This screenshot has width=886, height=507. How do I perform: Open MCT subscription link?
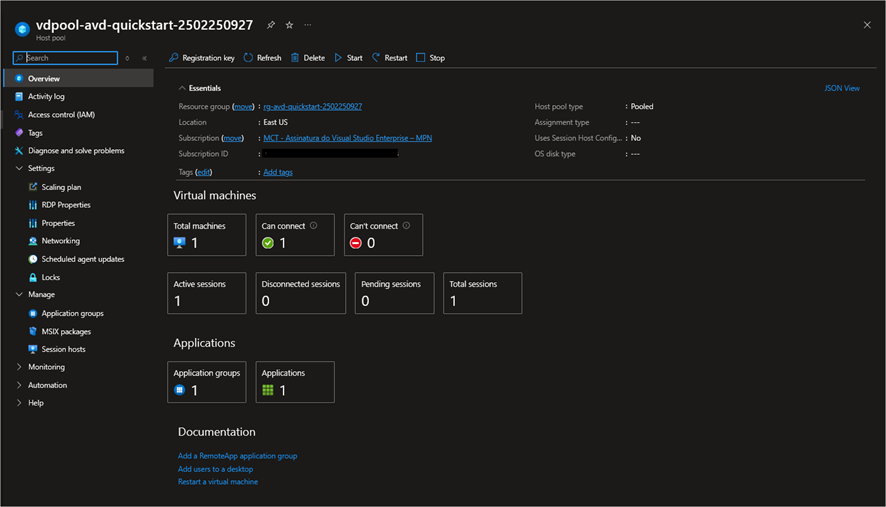(x=348, y=138)
